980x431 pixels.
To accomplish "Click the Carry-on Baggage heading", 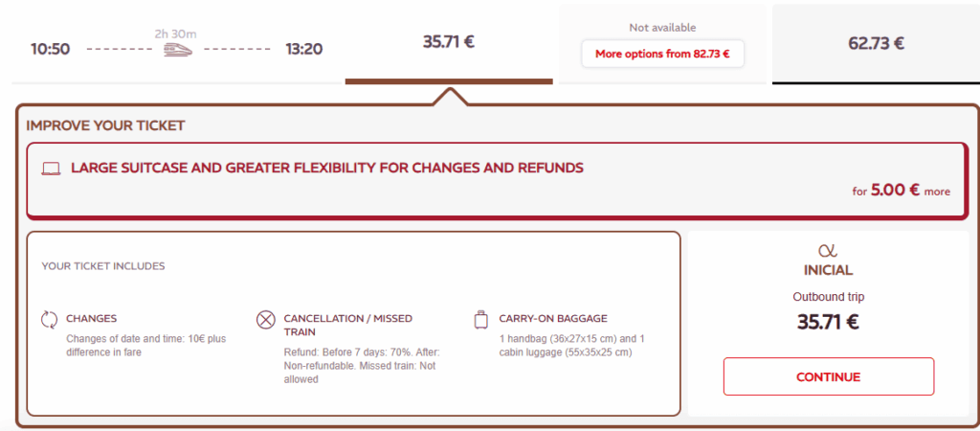I will pyautogui.click(x=553, y=319).
